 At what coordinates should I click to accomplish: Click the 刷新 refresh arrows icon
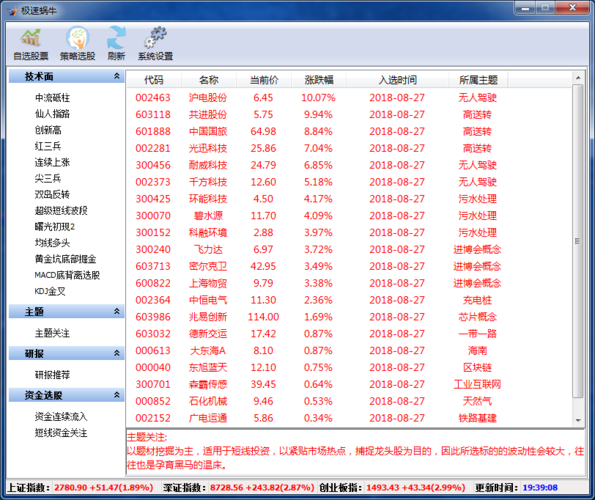116,37
